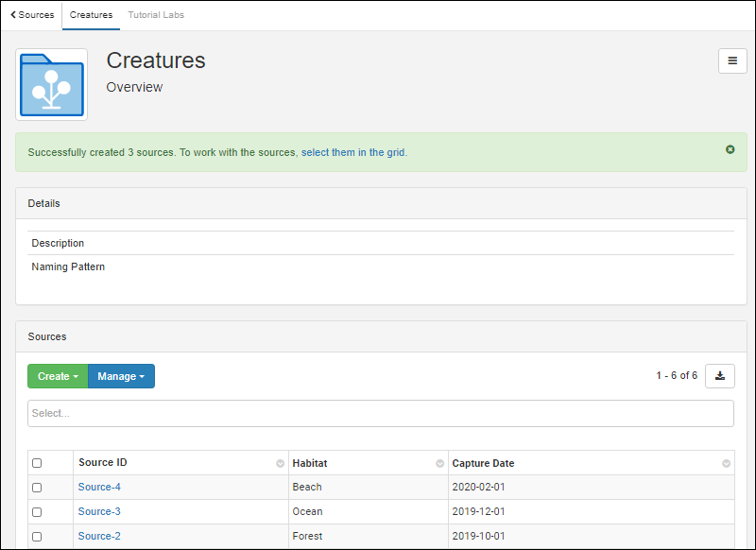Open the Habitat column header icon
The width and height of the screenshot is (756, 550).
[438, 463]
